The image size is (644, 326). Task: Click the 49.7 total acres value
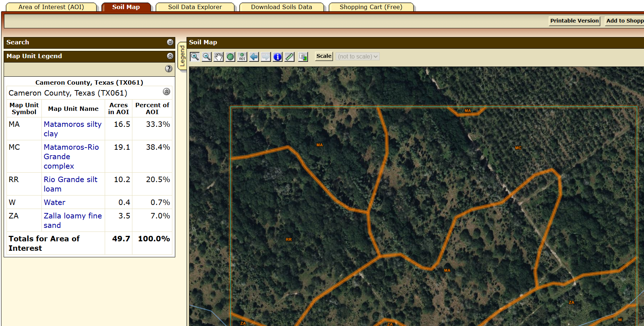121,239
